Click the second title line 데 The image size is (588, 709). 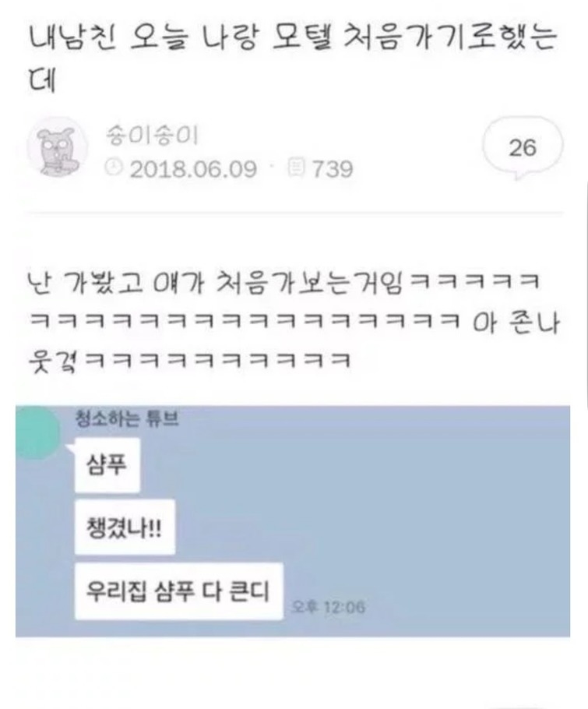click(x=41, y=80)
